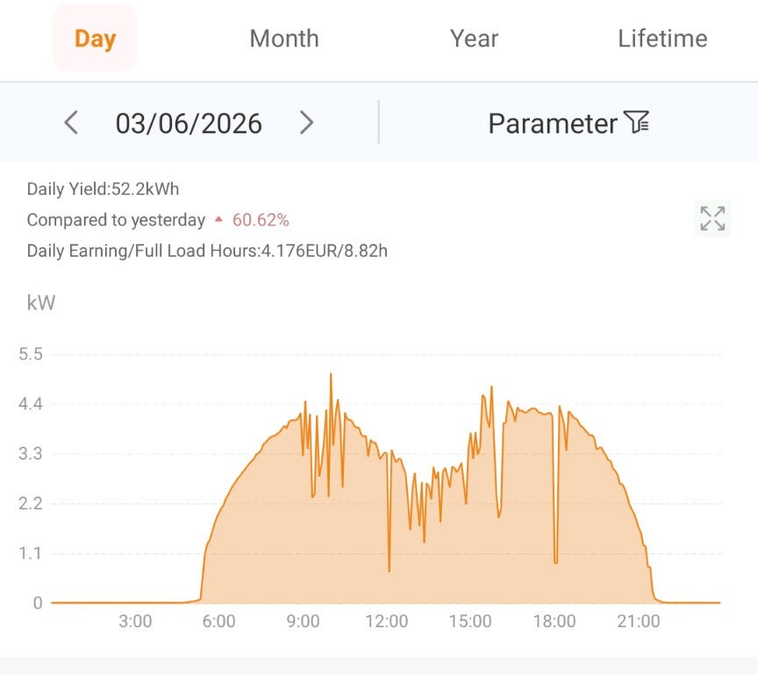
Task: Tap the kW unit label above chart
Action: tap(41, 303)
